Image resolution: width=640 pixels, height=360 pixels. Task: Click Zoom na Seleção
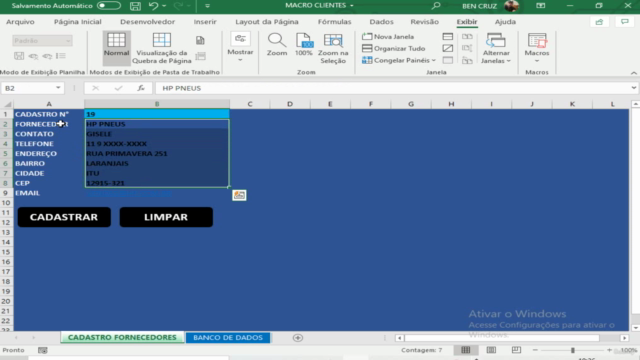tap(333, 48)
